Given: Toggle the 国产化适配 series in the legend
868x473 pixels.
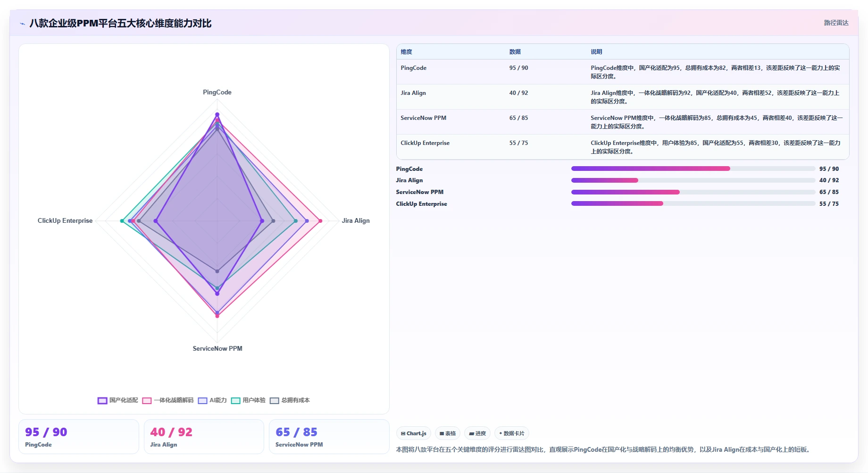Looking at the screenshot, I should coord(118,400).
